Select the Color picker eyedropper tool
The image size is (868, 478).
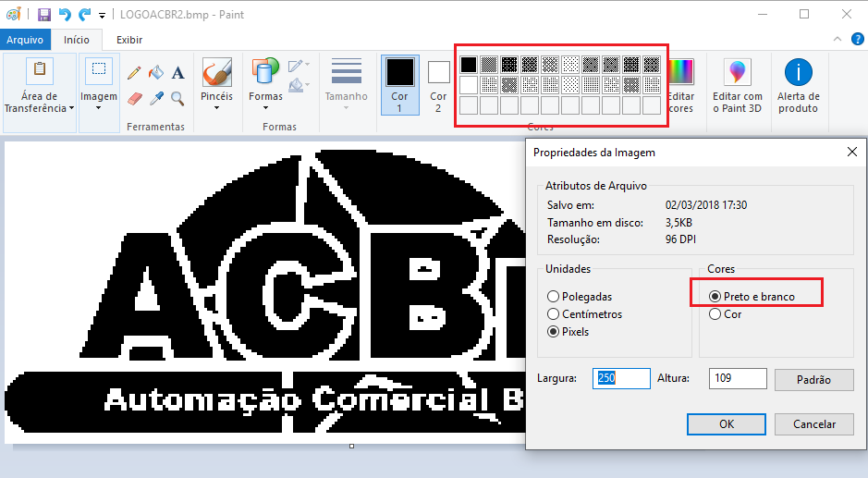(x=156, y=99)
